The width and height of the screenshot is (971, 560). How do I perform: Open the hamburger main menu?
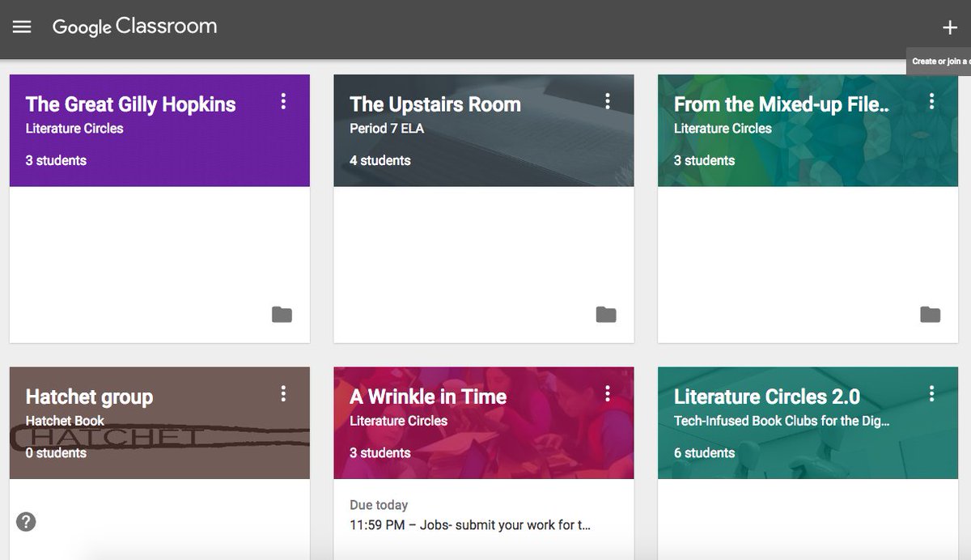pos(22,27)
